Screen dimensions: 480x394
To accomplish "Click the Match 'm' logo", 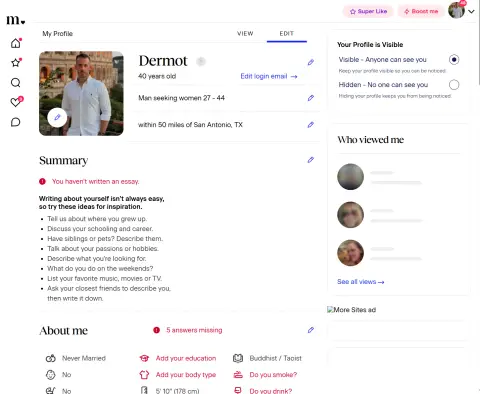I will tap(15, 20).
